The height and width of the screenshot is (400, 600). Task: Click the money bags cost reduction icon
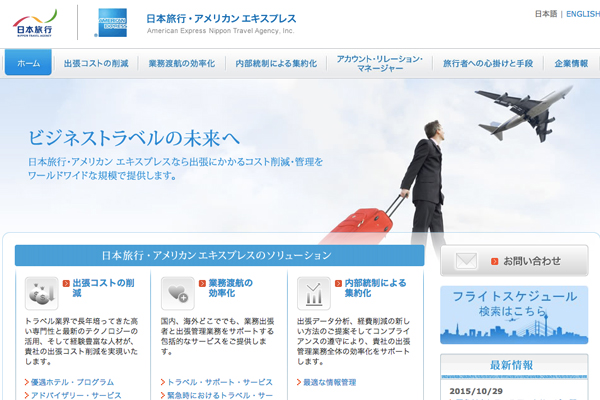pyautogui.click(x=41, y=294)
